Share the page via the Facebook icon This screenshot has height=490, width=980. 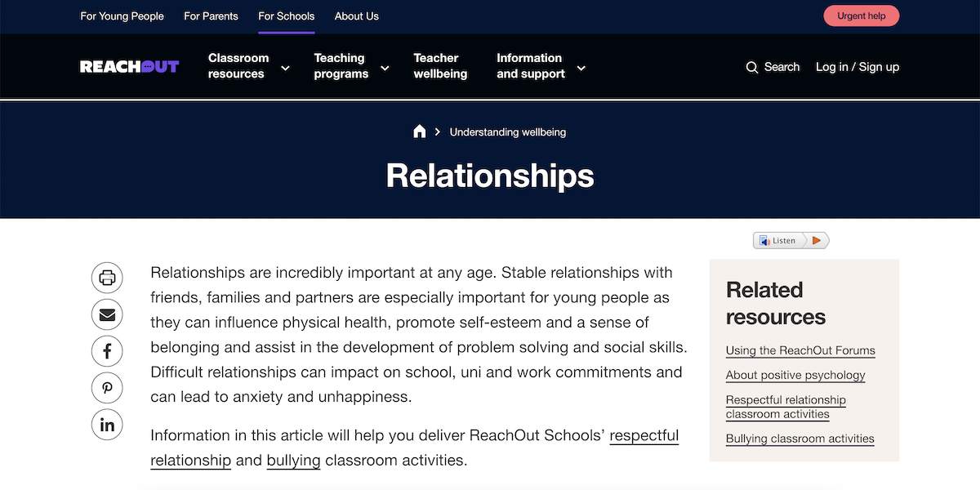point(107,351)
